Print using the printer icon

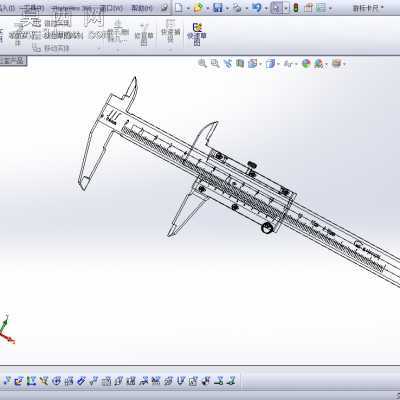[237, 7]
